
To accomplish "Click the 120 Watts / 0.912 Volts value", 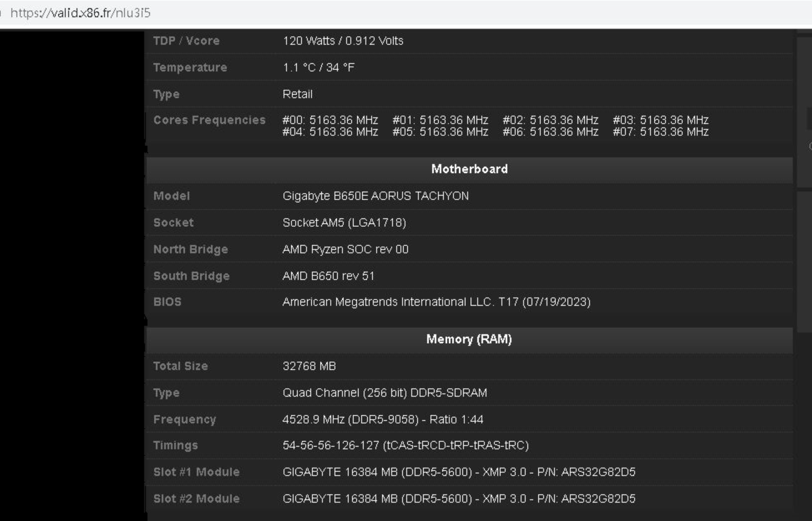I will click(x=343, y=41).
